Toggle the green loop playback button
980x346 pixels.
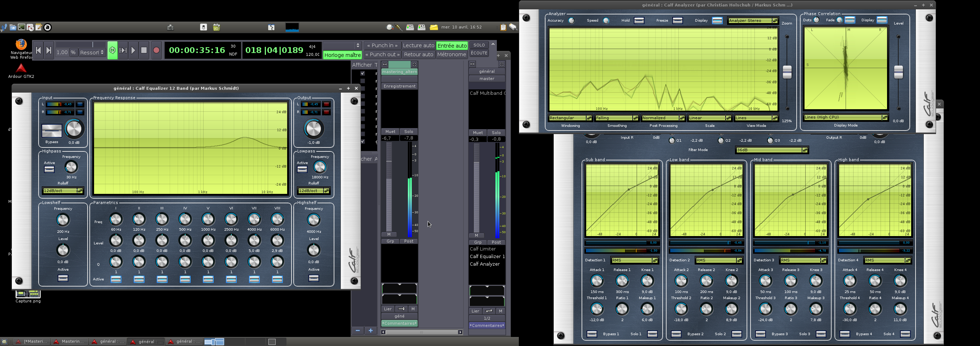coord(113,50)
